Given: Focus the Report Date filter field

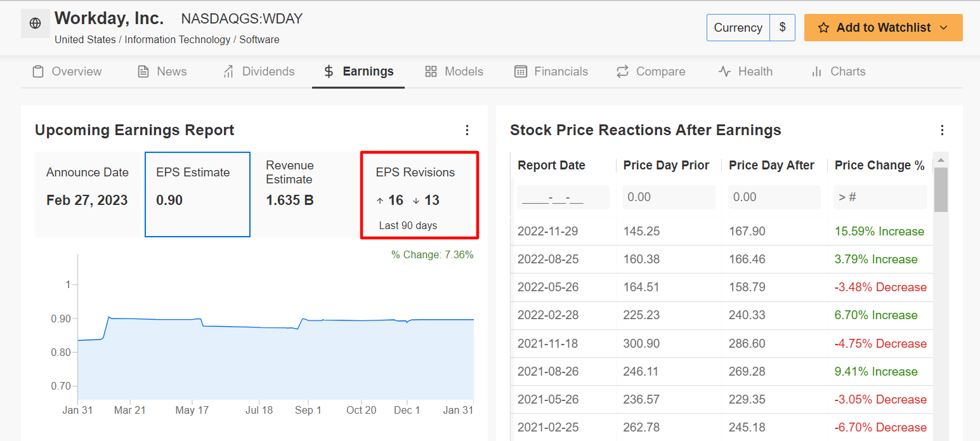Looking at the screenshot, I should click(x=563, y=197).
